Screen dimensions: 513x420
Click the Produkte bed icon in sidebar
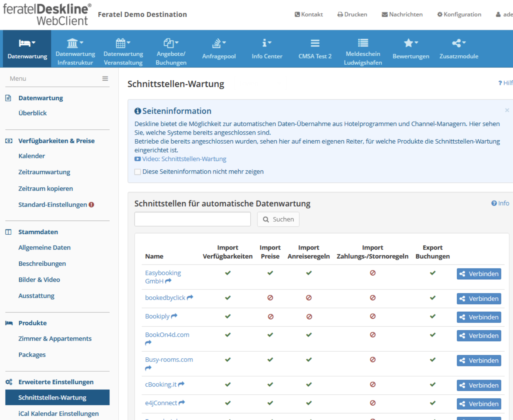pos(9,323)
